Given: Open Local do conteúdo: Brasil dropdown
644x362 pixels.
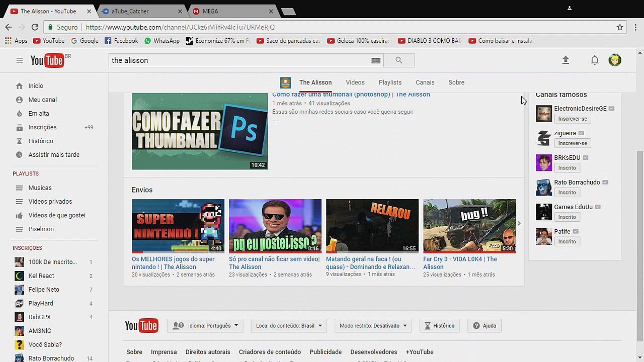Looking at the screenshot, I should (x=289, y=326).
